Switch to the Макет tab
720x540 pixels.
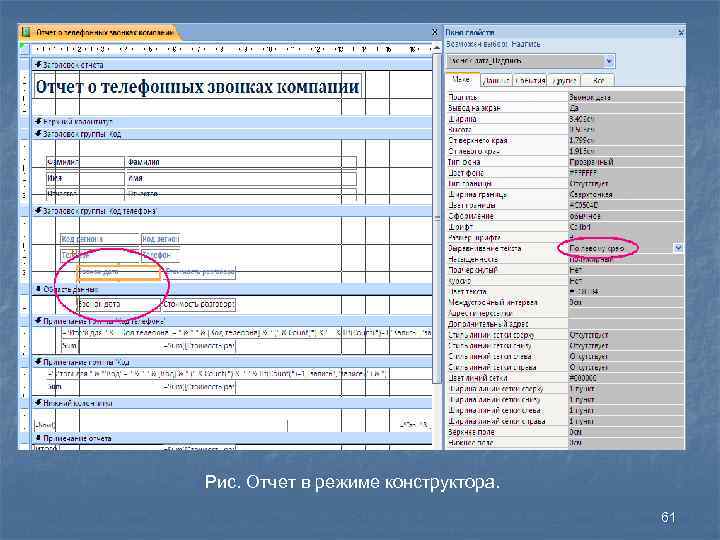pyautogui.click(x=461, y=80)
